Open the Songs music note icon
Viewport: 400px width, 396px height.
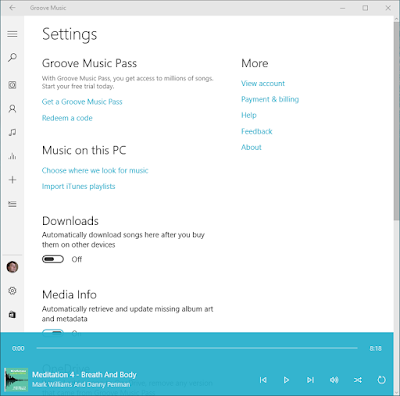tap(12, 132)
